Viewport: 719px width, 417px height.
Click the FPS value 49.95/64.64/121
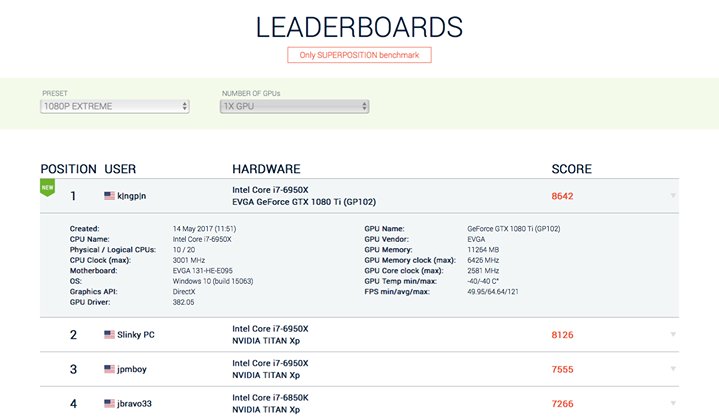click(493, 291)
